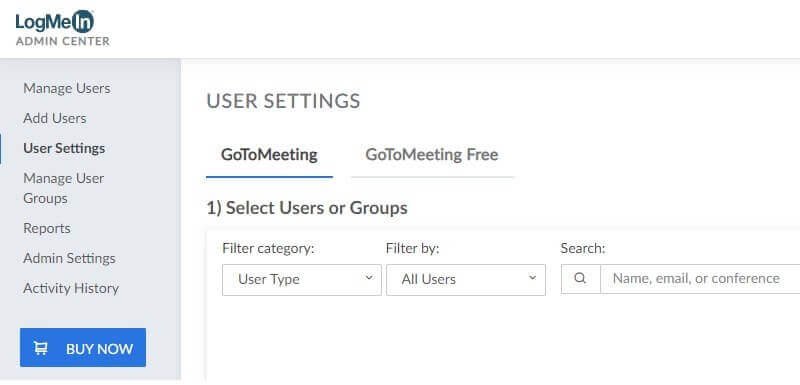800x385 pixels.
Task: Click the 'Filter category:' label
Action: tap(268, 249)
